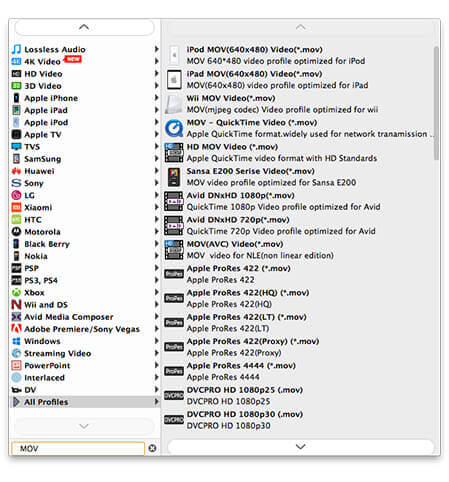Expand the TVS submenu arrow
Viewport: 449px width, 482px height.
156,146
